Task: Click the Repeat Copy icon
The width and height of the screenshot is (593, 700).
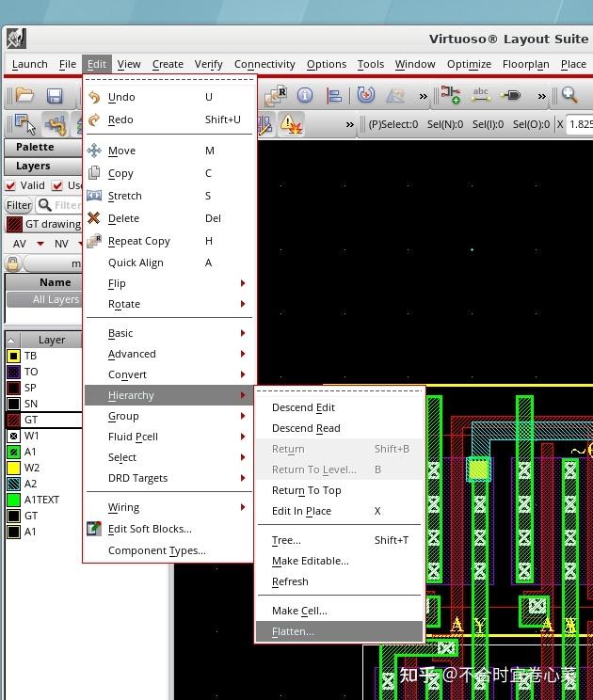Action: point(94,241)
